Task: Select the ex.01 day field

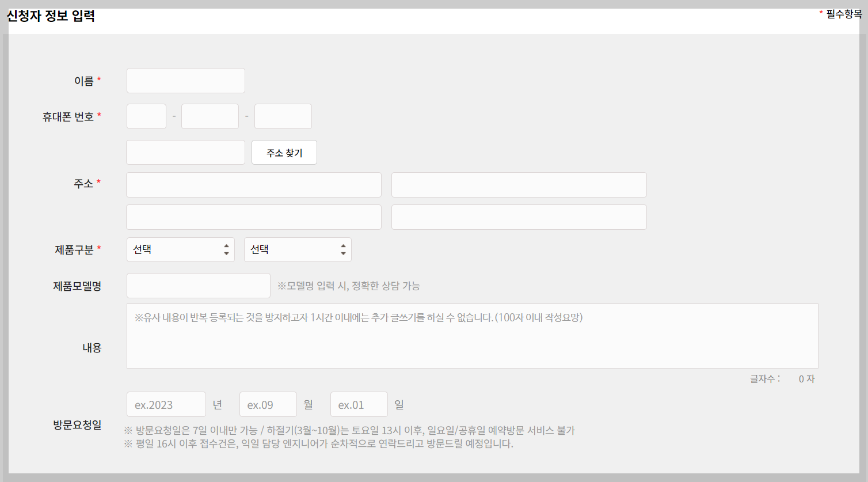Action: tap(359, 404)
